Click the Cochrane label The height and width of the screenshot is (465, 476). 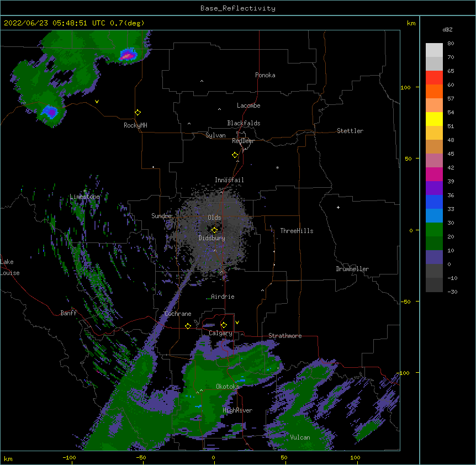[x=178, y=314]
